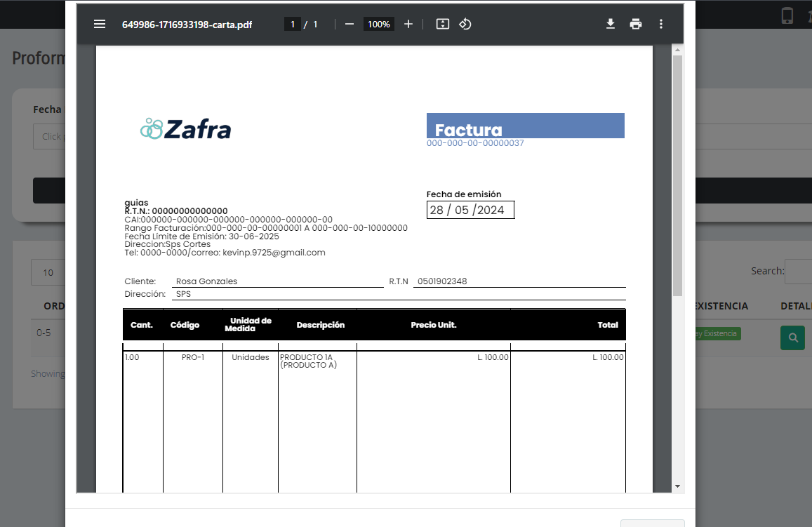Image resolution: width=812 pixels, height=527 pixels.
Task: Zoom in on the PDF
Action: coord(408,25)
